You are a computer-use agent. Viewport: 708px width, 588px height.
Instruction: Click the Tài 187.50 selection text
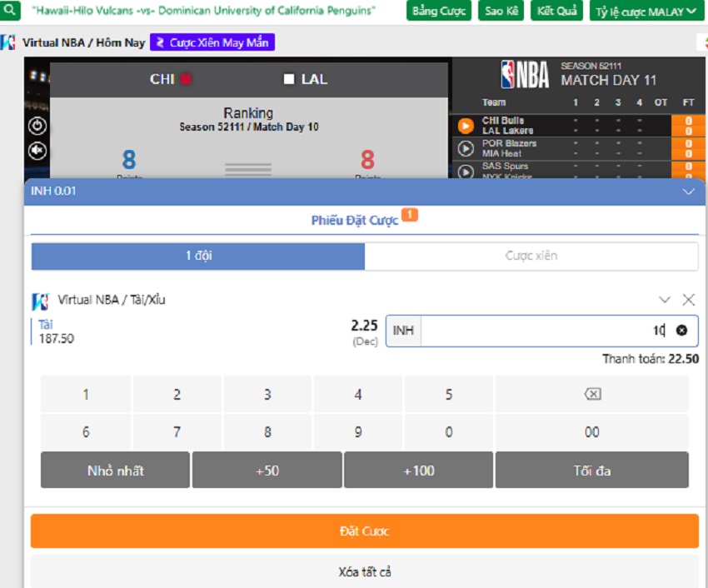(x=56, y=331)
